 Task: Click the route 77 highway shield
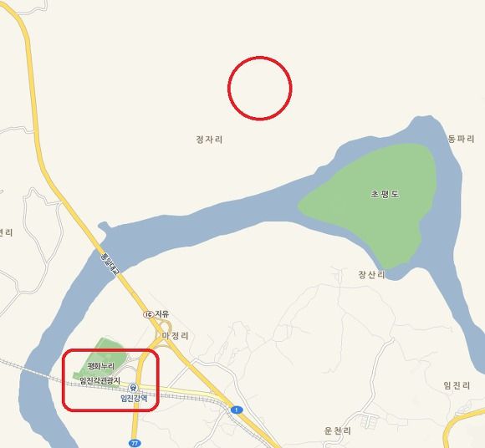(134, 443)
